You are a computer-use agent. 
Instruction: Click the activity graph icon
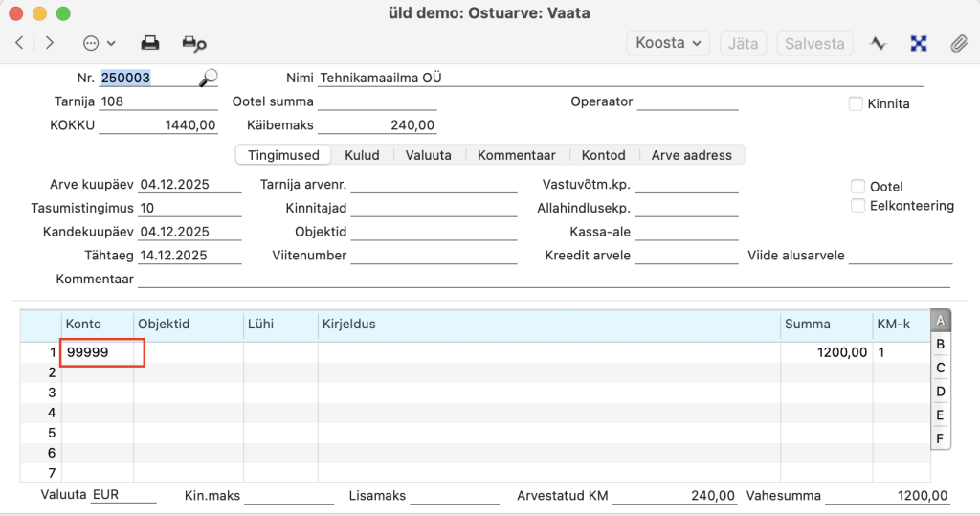click(878, 43)
